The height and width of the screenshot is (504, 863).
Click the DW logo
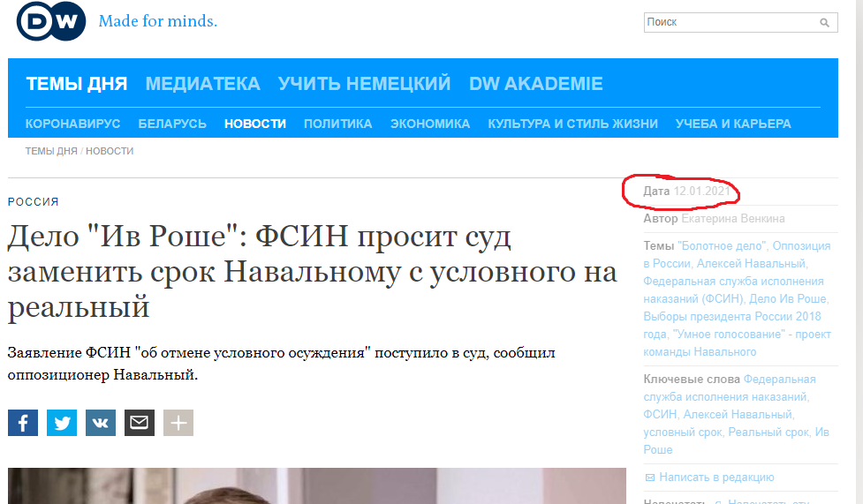pyautogui.click(x=51, y=21)
